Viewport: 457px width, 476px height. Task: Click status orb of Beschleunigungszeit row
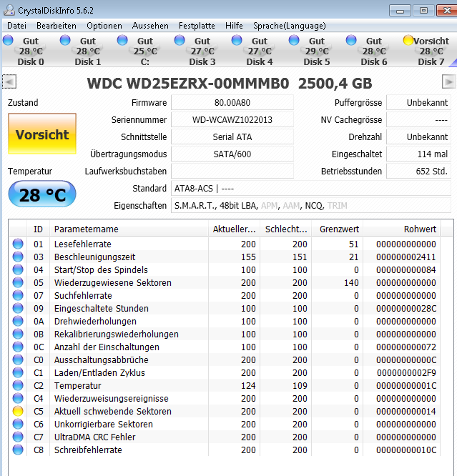click(18, 257)
